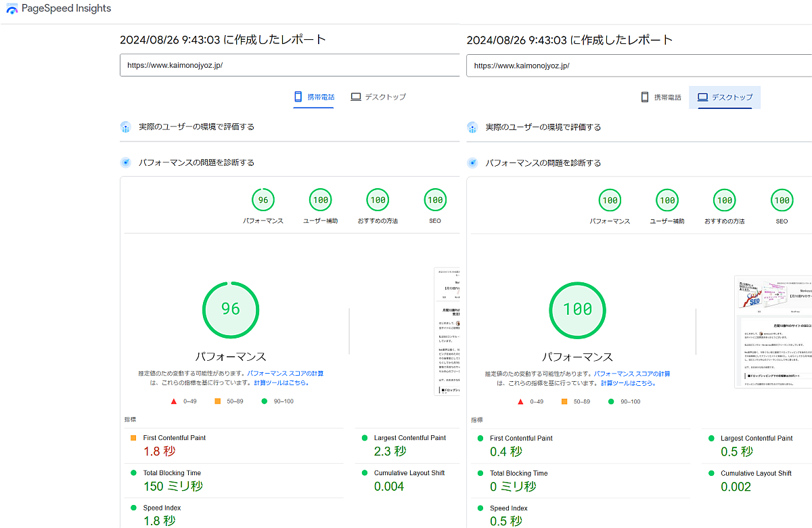The image size is (812, 528).
Task: Click the large 100 performance score circle
Action: coord(577,309)
